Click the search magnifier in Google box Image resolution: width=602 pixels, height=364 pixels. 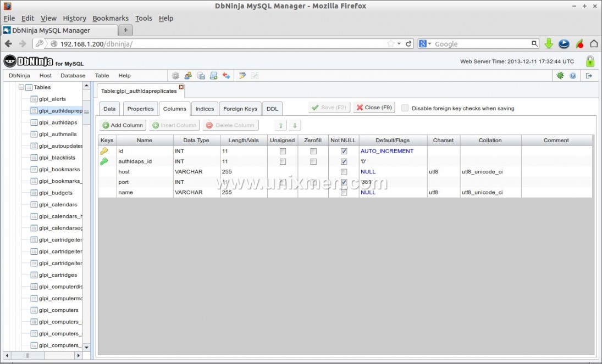pyautogui.click(x=534, y=44)
